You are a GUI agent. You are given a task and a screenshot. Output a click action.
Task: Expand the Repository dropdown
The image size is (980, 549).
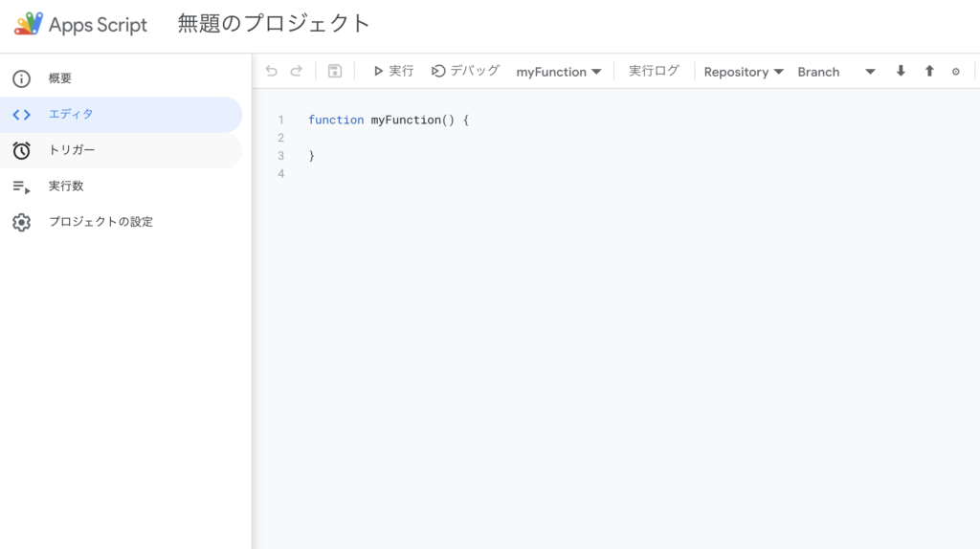744,72
